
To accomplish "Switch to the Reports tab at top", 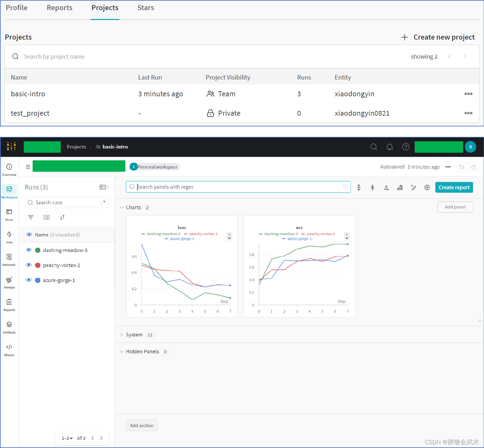I will point(60,8).
